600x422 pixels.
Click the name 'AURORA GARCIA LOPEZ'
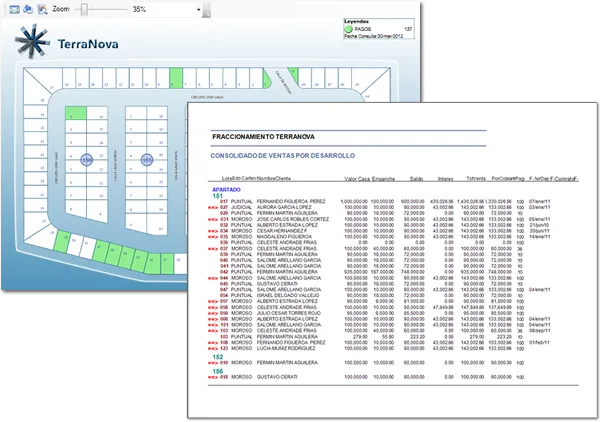point(284,207)
